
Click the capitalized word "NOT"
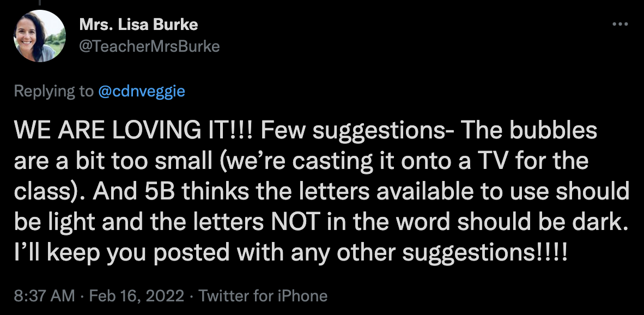[x=299, y=222]
